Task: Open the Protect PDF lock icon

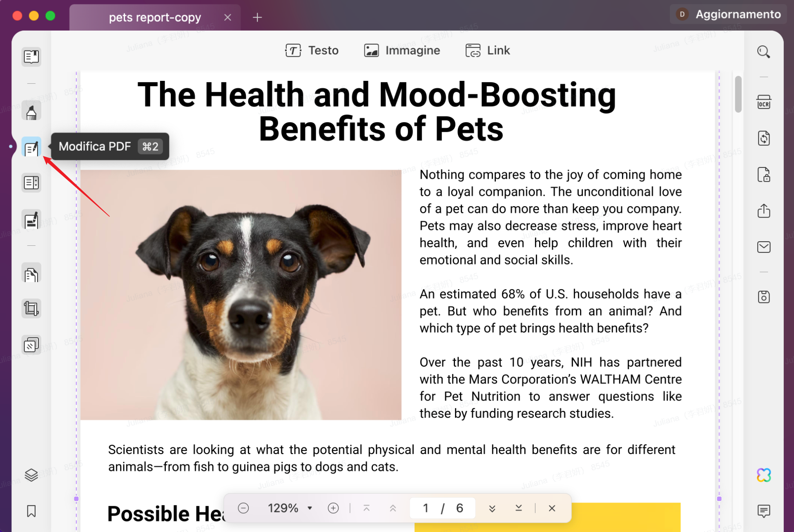Action: [764, 175]
